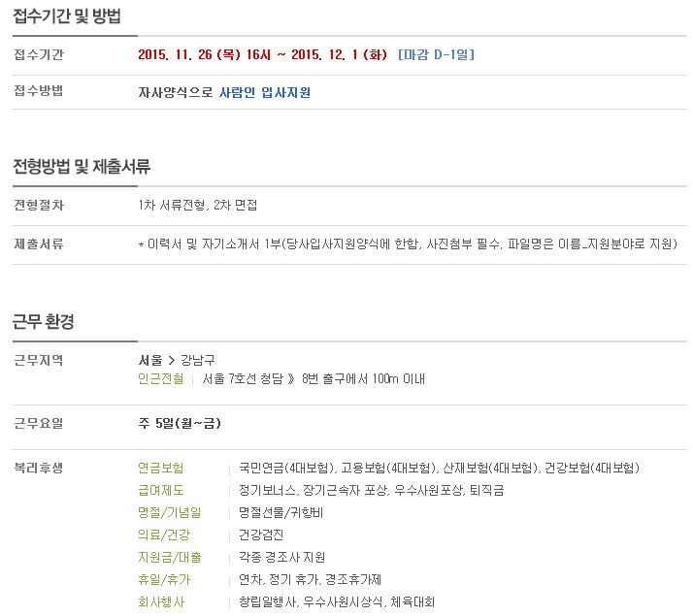Click the arrow between 서울 and 강남구
This screenshot has height=616, width=693.
[x=172, y=361]
